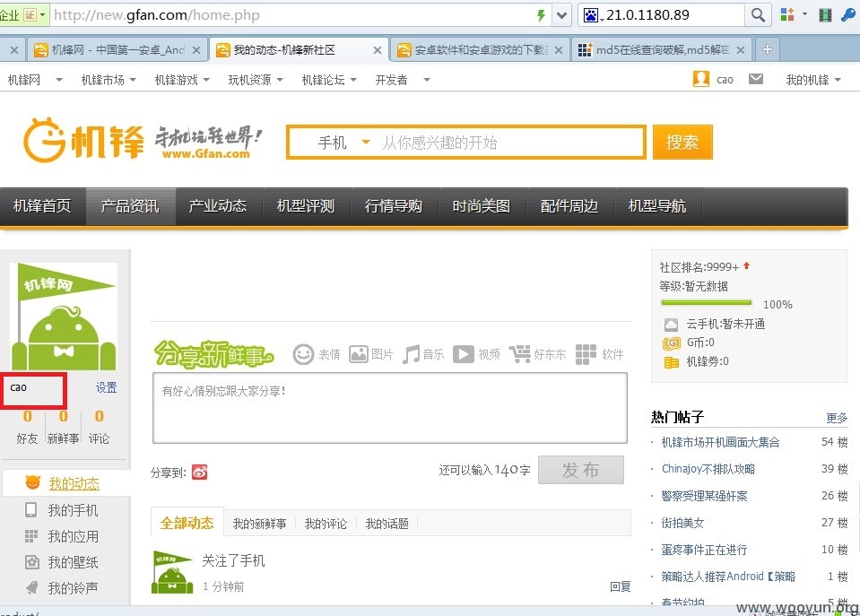Click the green level progress bar

(707, 303)
